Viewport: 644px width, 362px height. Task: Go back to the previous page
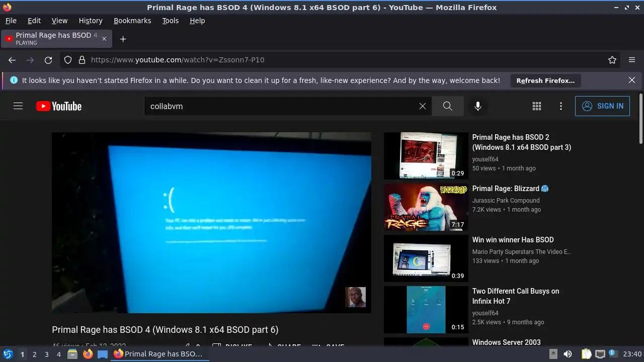click(x=12, y=60)
